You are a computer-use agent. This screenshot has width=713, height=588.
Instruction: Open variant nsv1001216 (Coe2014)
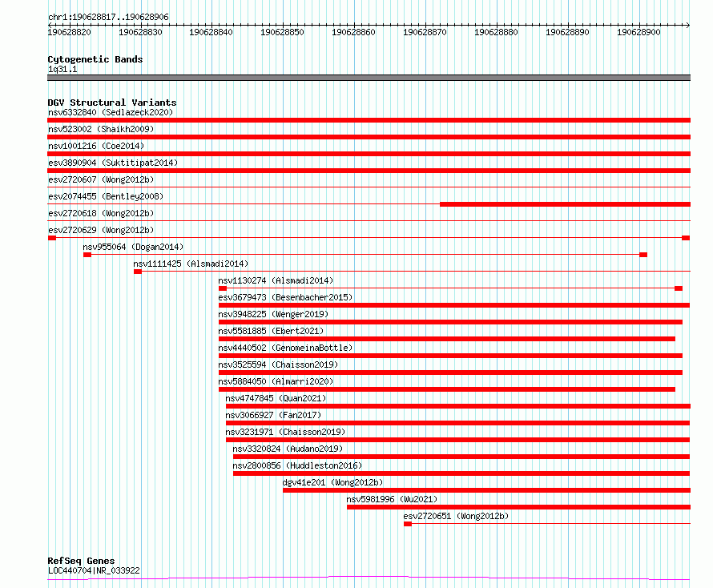[x=96, y=146]
